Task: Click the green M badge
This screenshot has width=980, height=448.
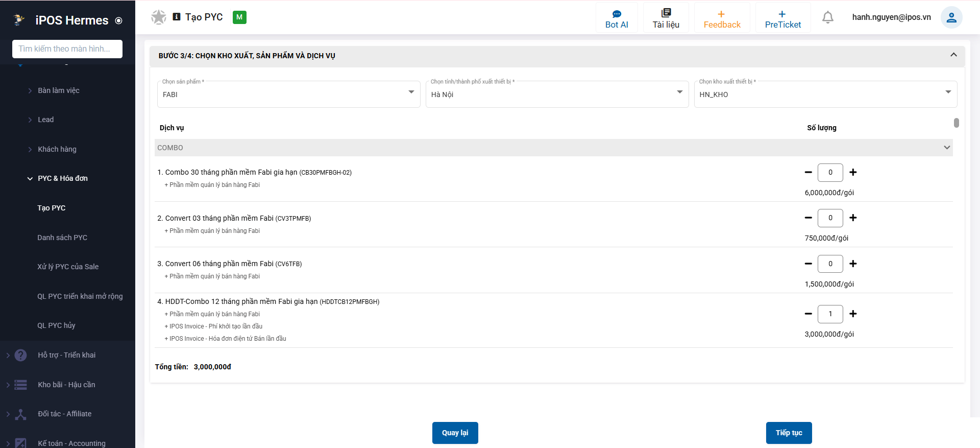Action: 239,17
